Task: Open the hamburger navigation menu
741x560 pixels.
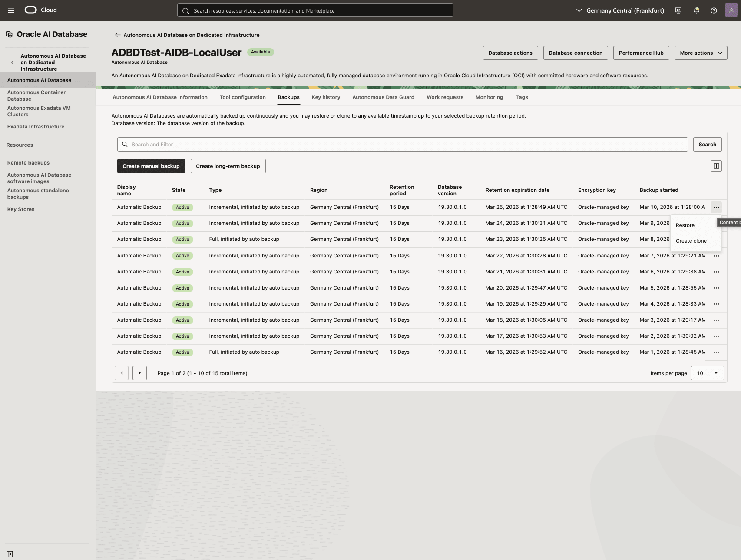Action: coord(11,10)
